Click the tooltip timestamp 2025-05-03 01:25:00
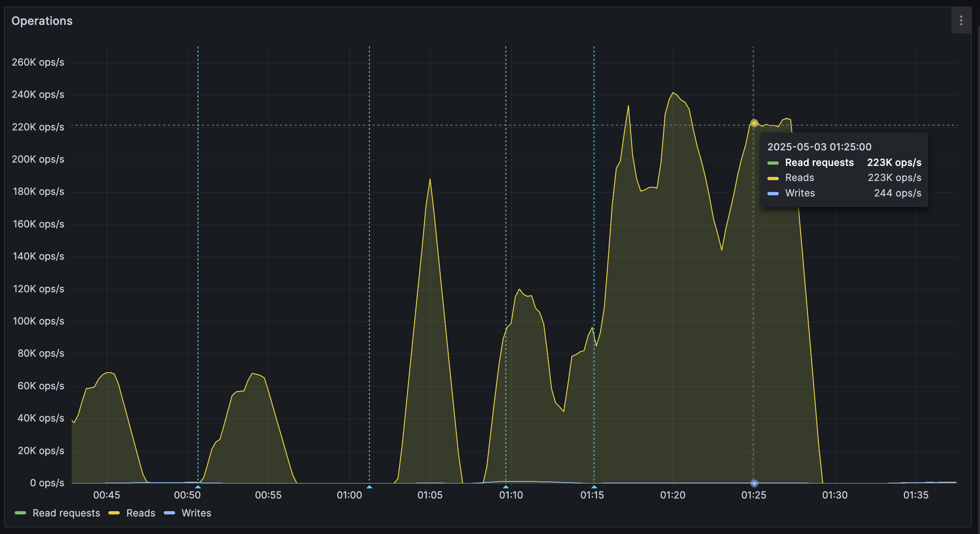The height and width of the screenshot is (534, 980). pyautogui.click(x=819, y=147)
